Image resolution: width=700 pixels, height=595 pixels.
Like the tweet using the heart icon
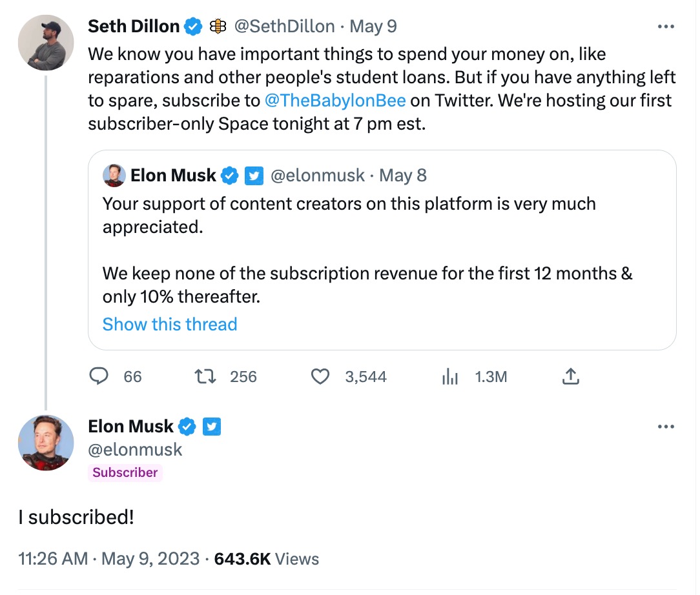pyautogui.click(x=320, y=376)
